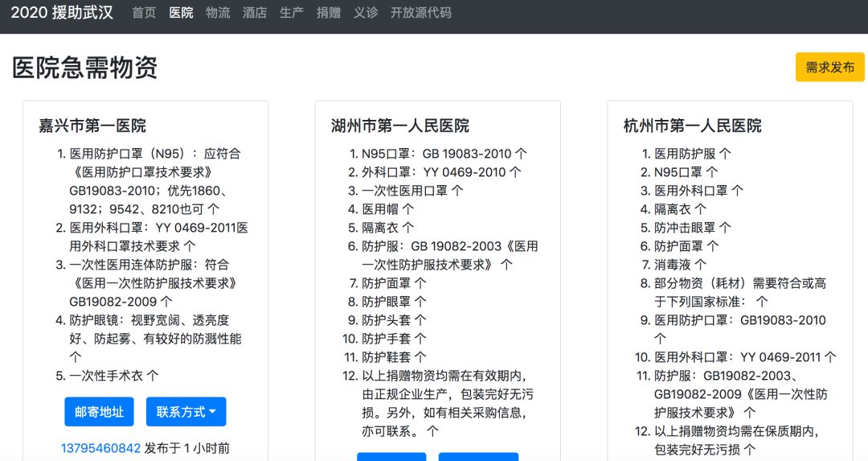Click 医用外科口罩 个 in 杭州 card
Screen dimensions: 868x461
click(698, 191)
